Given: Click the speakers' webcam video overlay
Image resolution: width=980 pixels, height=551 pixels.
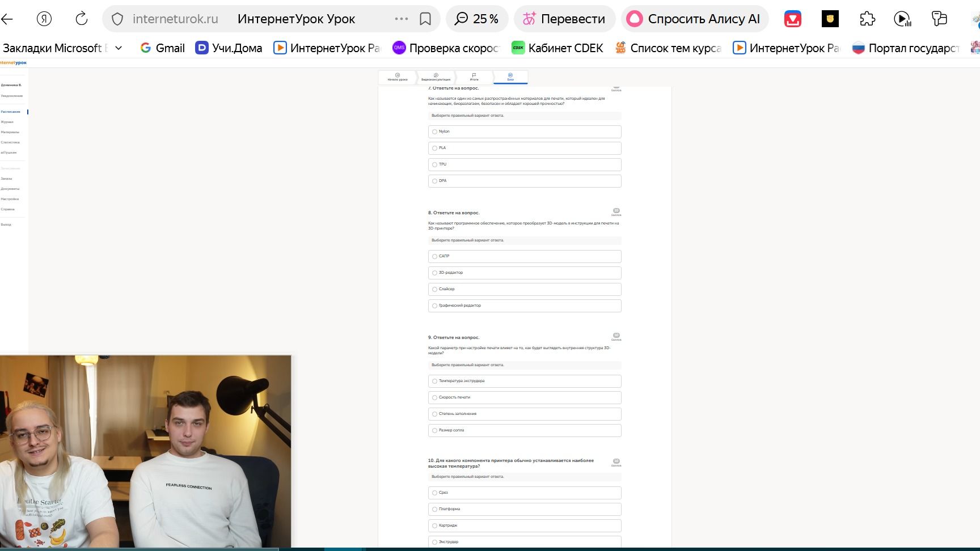Looking at the screenshot, I should click(145, 452).
